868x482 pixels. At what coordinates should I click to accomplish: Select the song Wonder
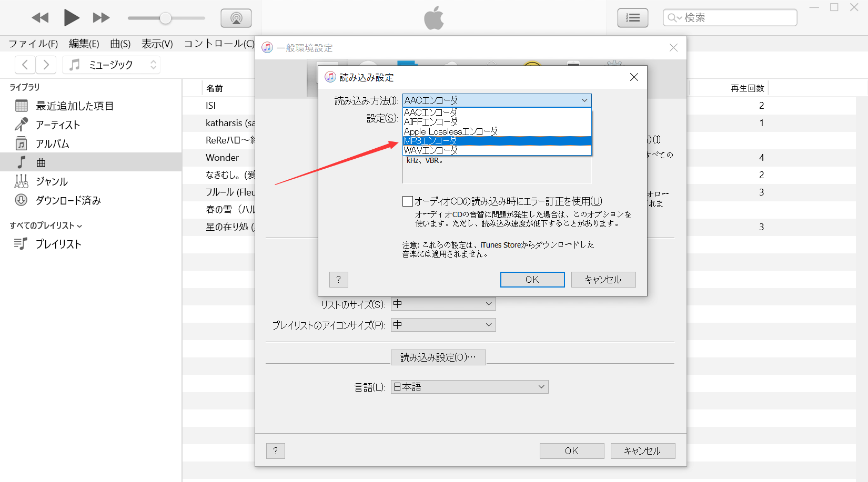[222, 158]
